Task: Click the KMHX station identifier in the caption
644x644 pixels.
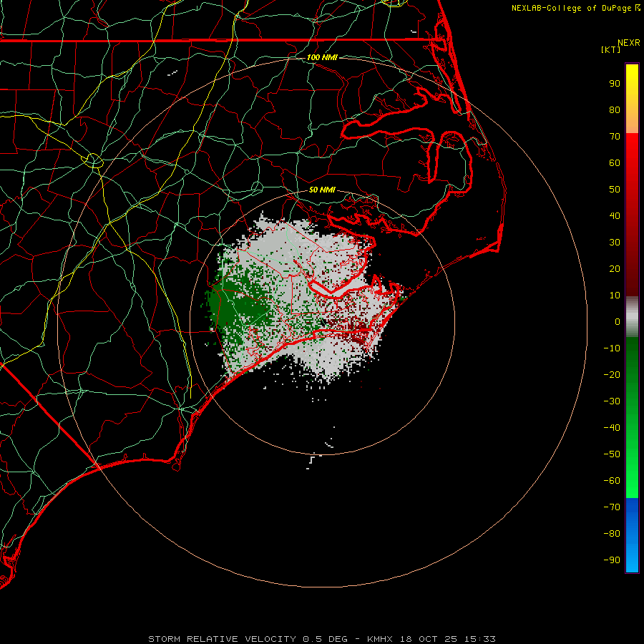Action: [380, 639]
